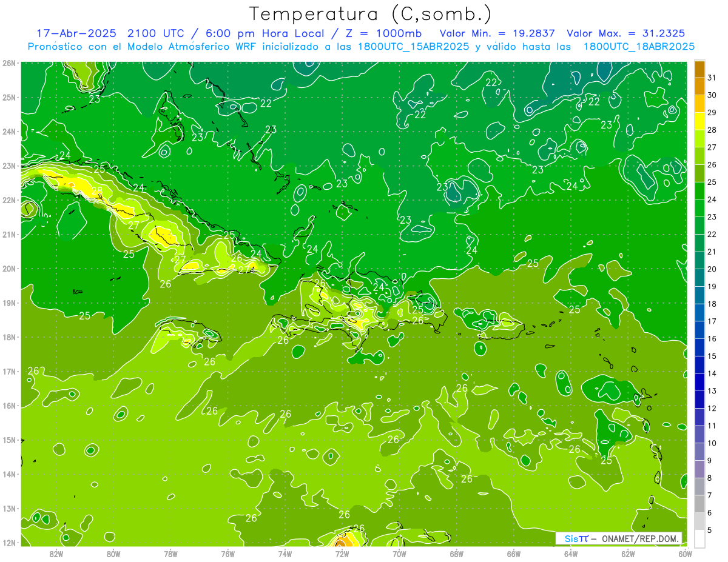Pick the orange legend segment between 30 and 31
Screen dimensions: 728x562
click(699, 87)
